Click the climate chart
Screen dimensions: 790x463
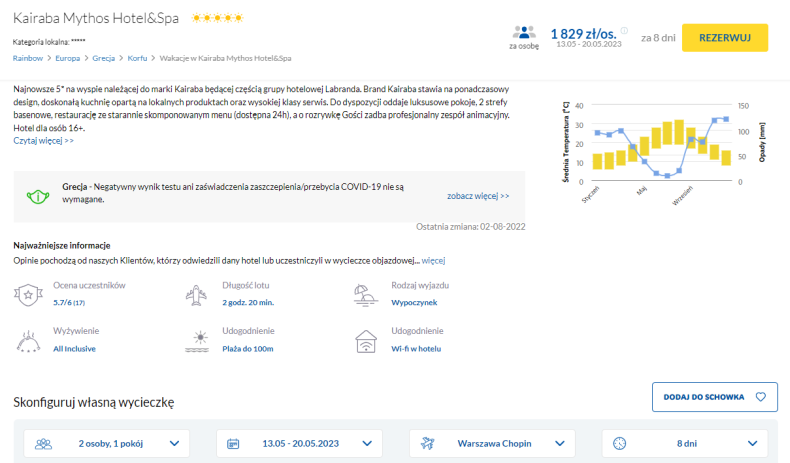(x=663, y=151)
